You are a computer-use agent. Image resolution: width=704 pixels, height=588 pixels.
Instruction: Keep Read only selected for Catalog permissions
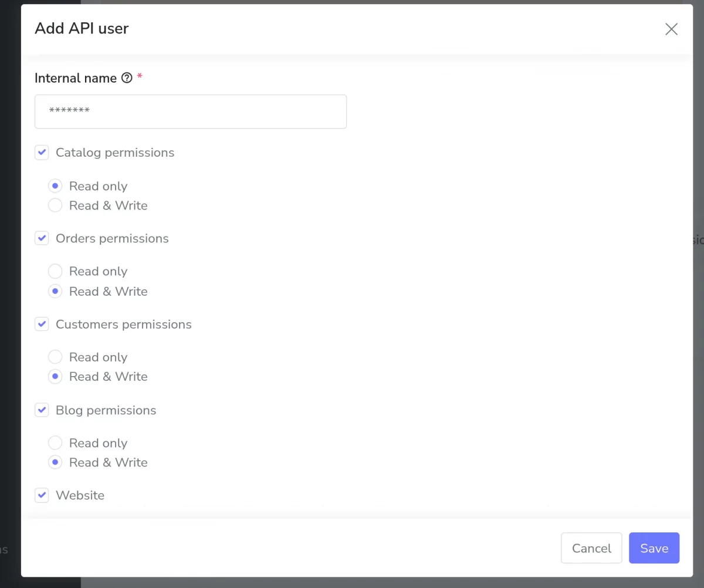(x=55, y=185)
